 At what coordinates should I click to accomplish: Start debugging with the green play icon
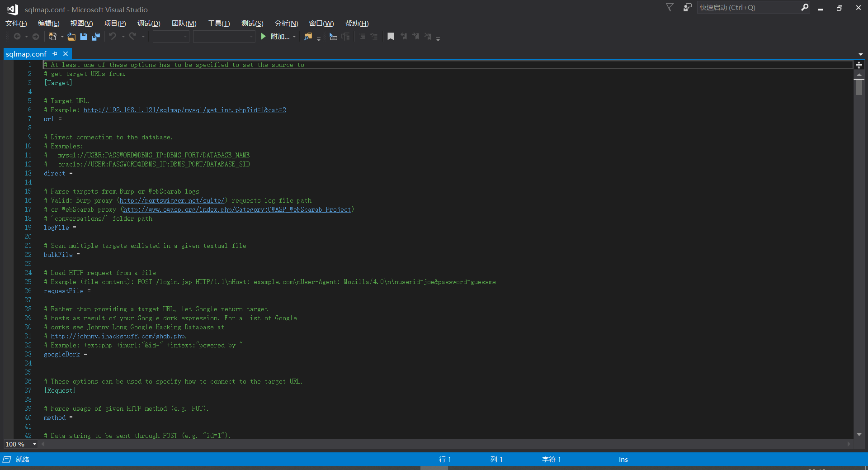coord(264,37)
